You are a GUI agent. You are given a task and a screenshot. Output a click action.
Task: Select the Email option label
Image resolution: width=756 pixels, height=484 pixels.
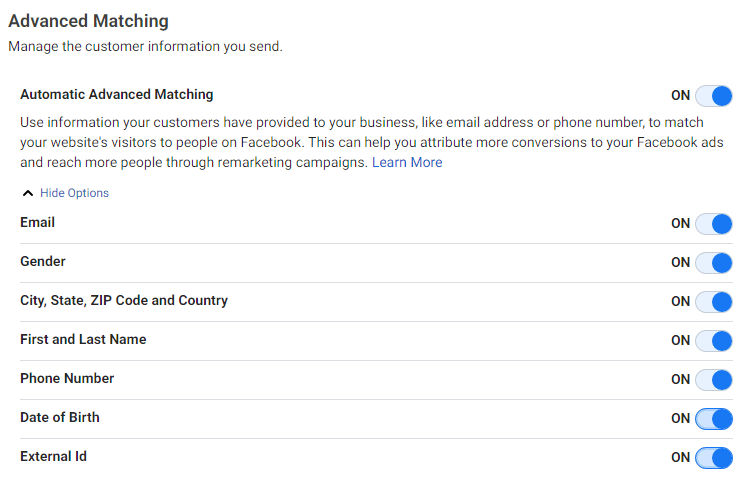point(37,222)
